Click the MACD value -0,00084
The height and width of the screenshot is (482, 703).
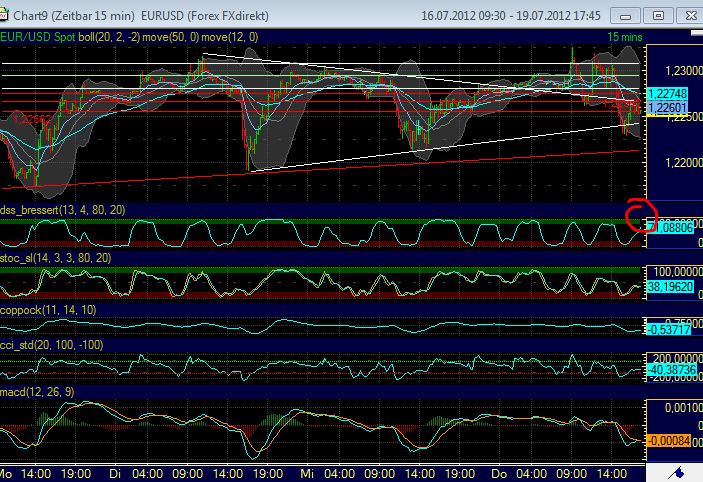tap(669, 441)
